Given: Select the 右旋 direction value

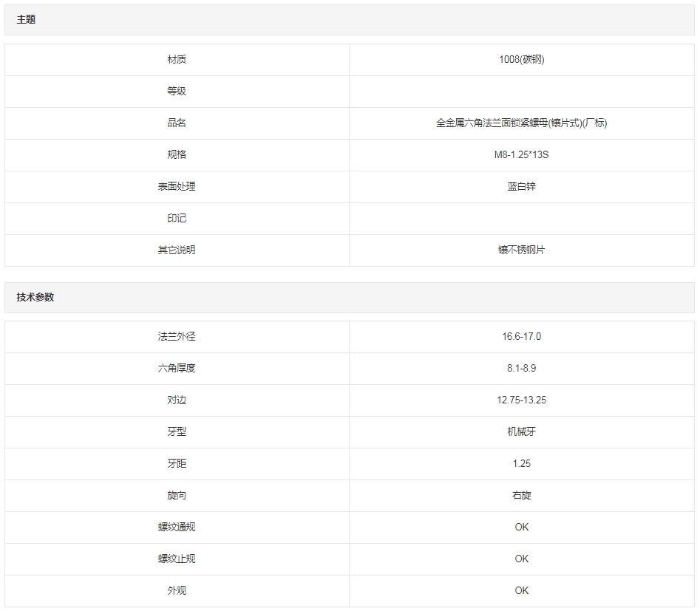Looking at the screenshot, I should coord(521,496).
